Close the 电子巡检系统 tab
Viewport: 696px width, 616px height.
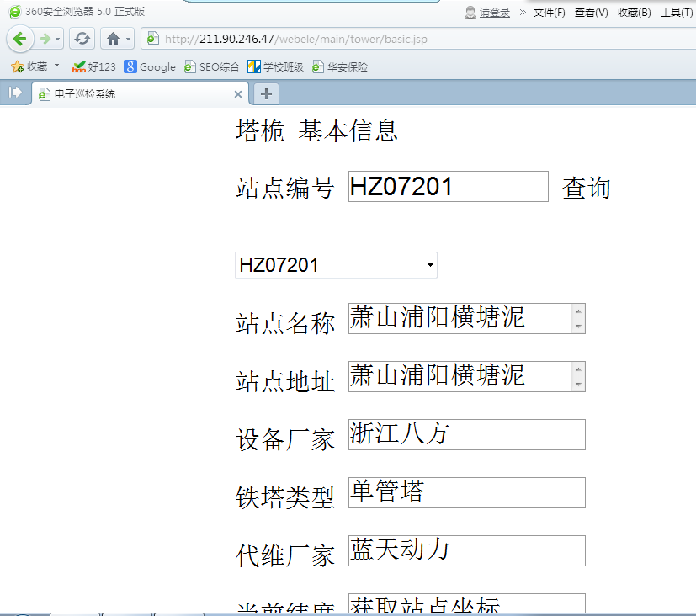point(238,94)
